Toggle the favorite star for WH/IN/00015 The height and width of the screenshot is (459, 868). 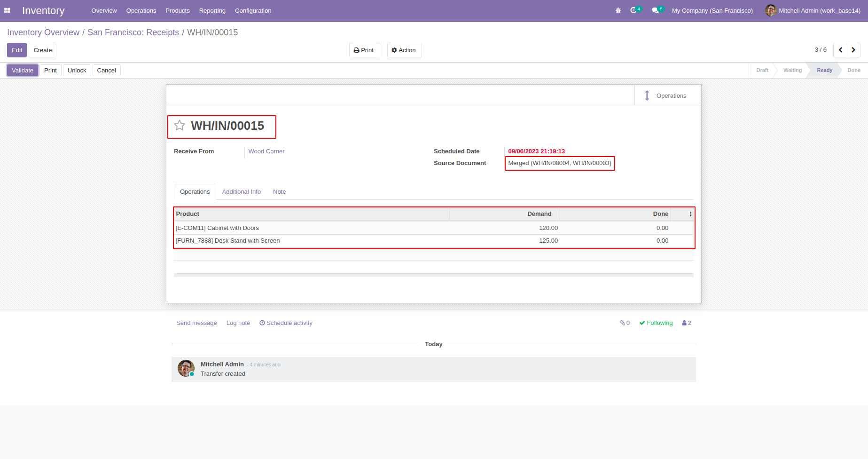tap(180, 126)
